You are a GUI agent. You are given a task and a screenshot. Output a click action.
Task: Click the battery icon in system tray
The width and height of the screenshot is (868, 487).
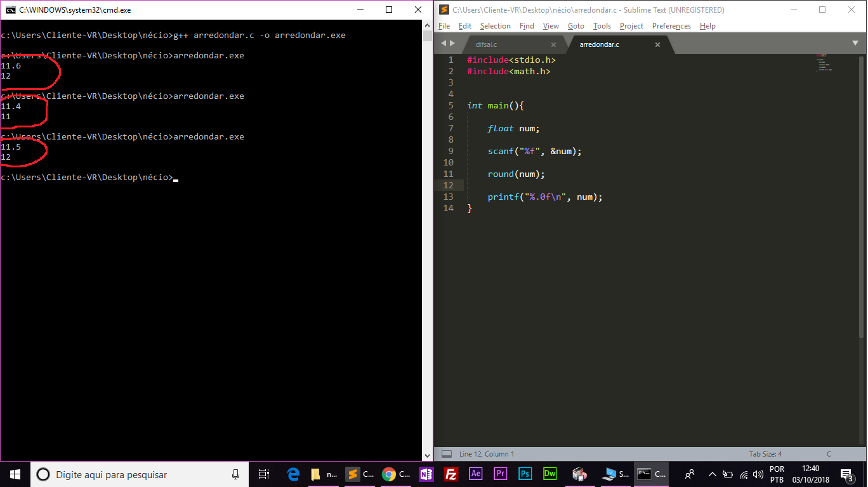728,474
